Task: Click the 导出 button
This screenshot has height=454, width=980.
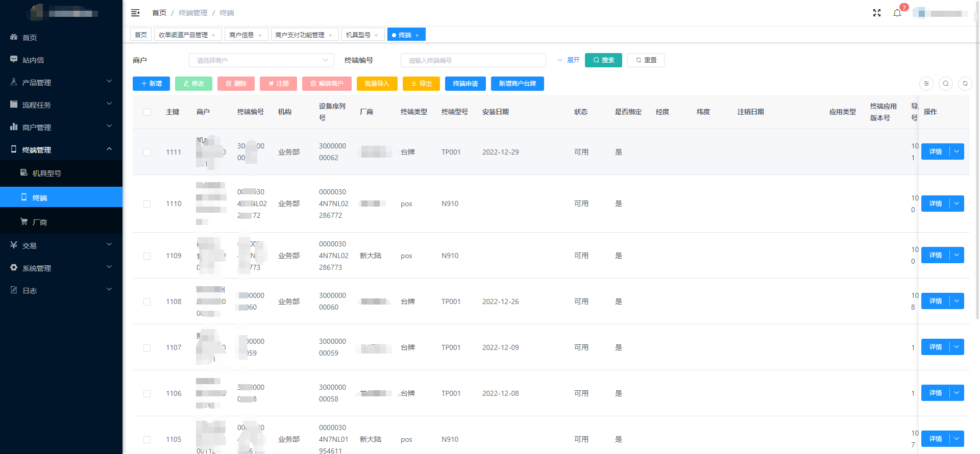Action: 421,84
